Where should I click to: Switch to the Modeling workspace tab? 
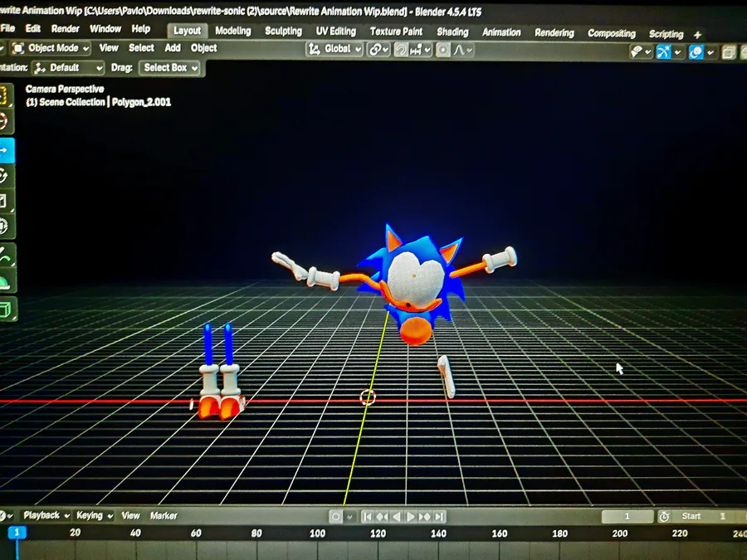click(x=233, y=31)
